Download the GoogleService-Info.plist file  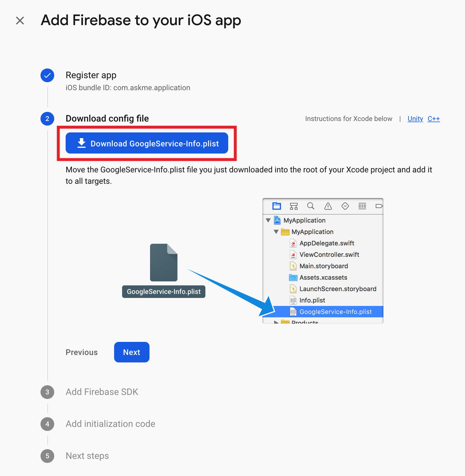click(x=147, y=143)
